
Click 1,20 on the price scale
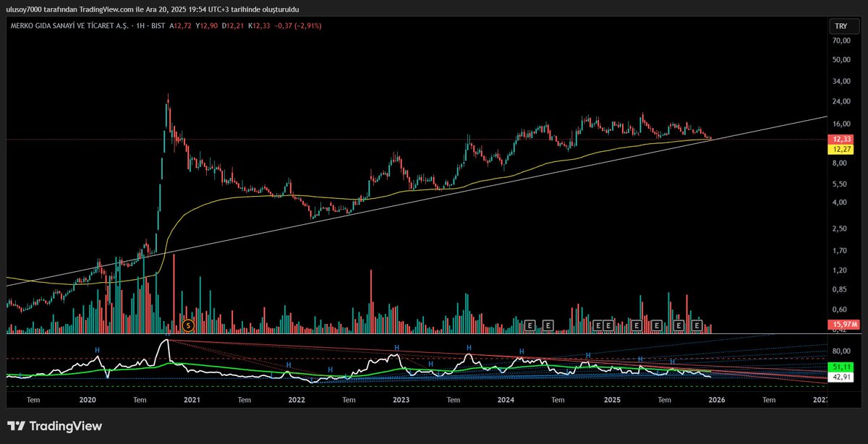(x=841, y=270)
